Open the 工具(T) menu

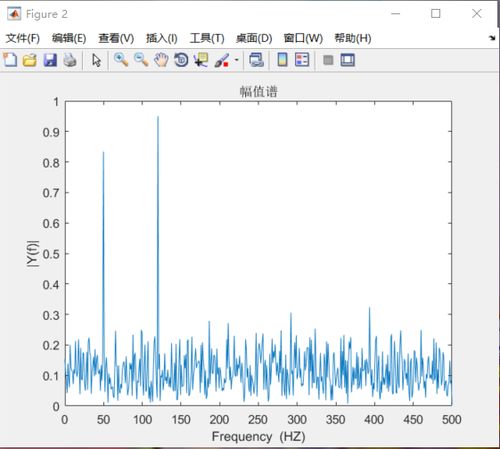(x=207, y=38)
